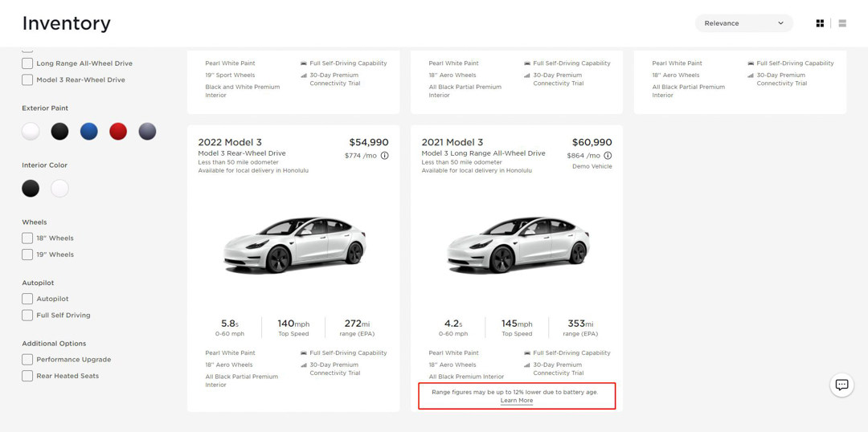This screenshot has width=868, height=432.
Task: Toggle the Rear Heated Seats option
Action: 27,376
